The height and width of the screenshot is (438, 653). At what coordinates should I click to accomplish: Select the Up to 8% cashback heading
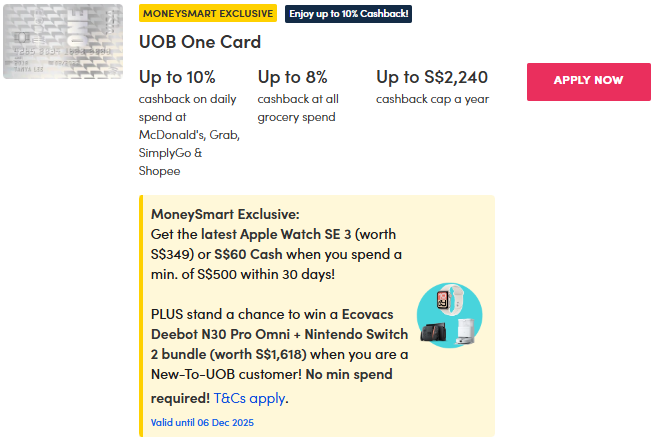(x=291, y=77)
